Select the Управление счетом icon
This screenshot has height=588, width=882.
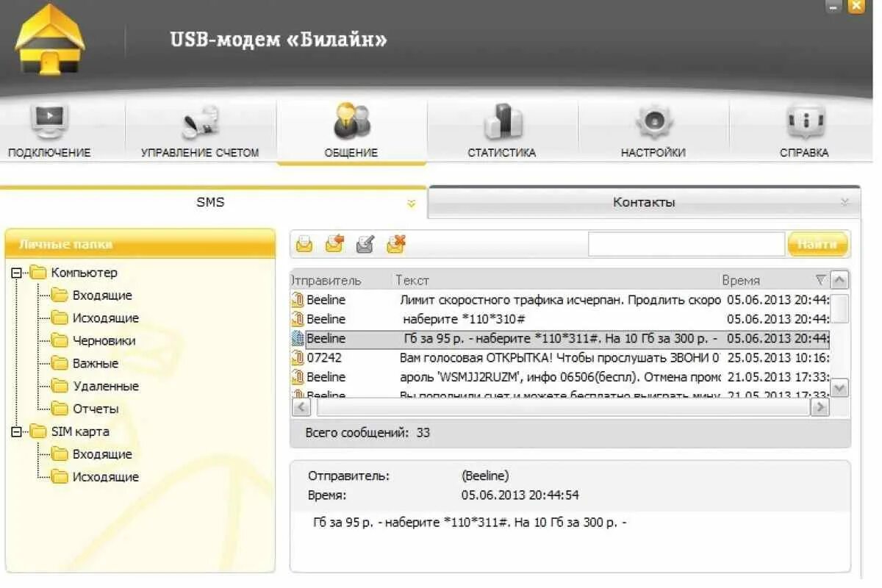click(x=198, y=125)
